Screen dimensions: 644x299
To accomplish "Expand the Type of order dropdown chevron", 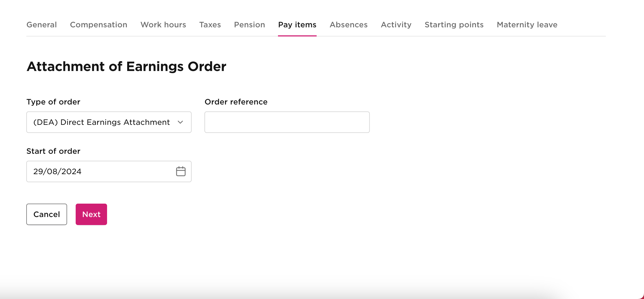I will (x=180, y=122).
